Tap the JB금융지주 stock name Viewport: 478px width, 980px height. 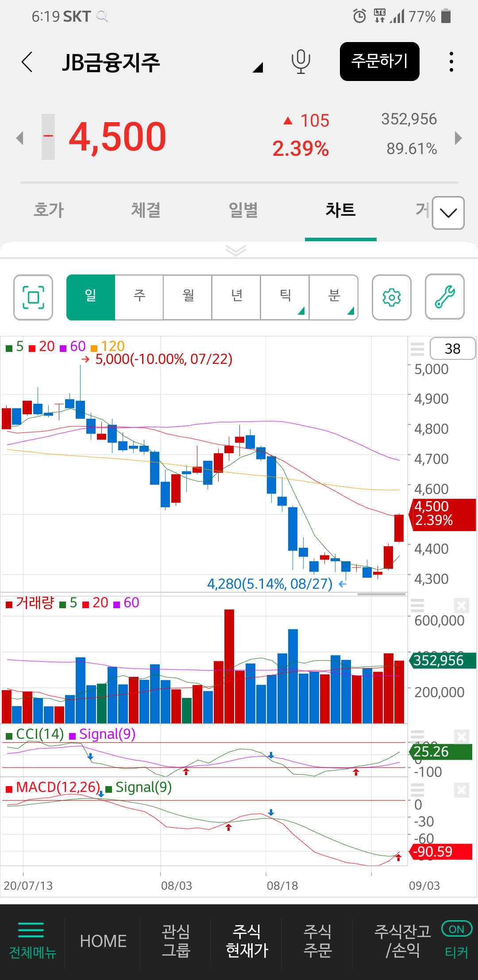point(111,62)
